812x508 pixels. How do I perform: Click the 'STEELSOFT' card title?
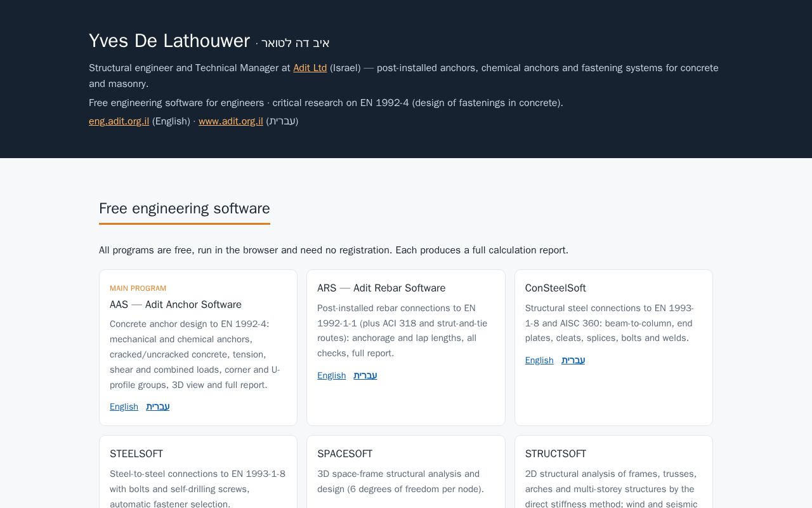pos(136,454)
